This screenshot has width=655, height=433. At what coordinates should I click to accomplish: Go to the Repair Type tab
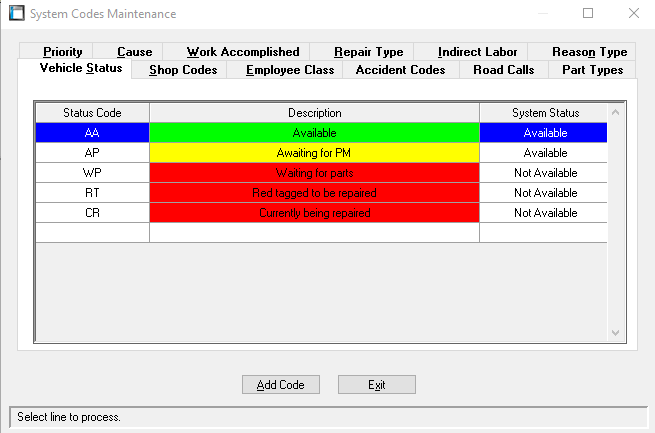coord(368,52)
